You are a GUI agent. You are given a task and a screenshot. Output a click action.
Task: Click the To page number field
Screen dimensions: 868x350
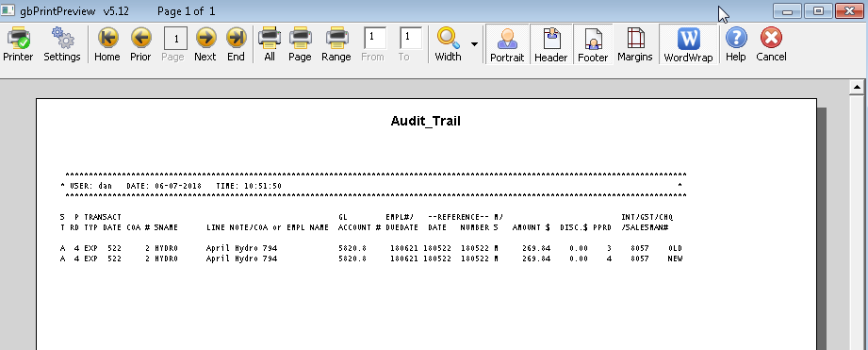click(411, 38)
